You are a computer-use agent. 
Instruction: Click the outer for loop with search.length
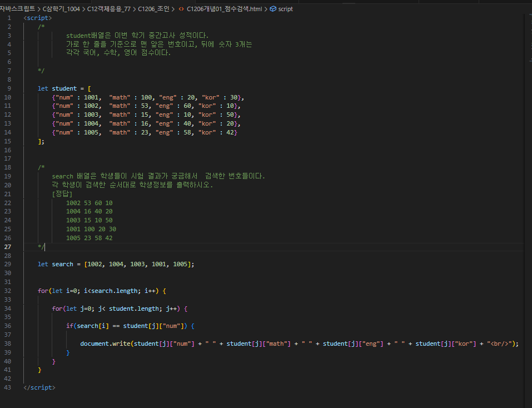(x=102, y=291)
